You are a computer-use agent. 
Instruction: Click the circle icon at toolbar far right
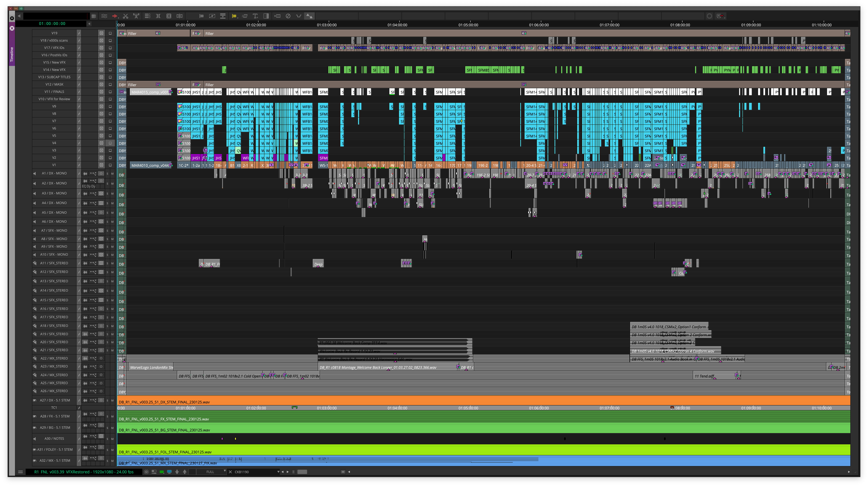(x=709, y=16)
